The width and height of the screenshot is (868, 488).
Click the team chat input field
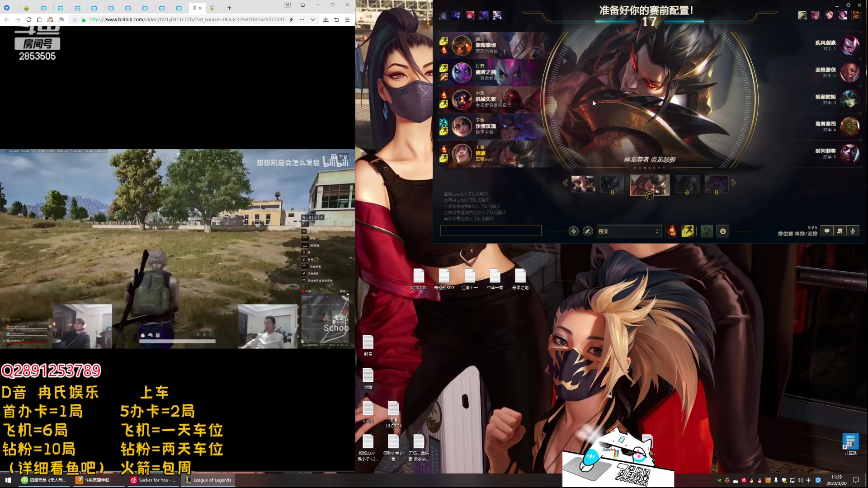pos(491,231)
